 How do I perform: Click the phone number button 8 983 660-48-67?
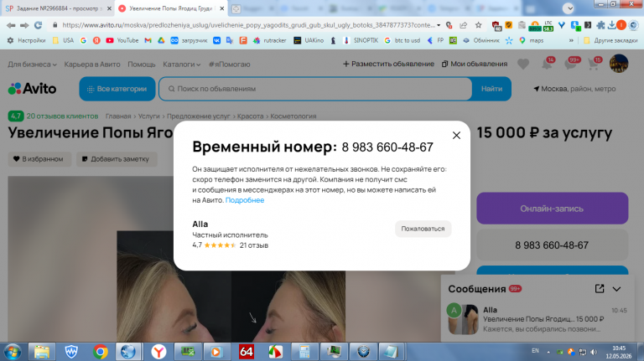coord(552,245)
